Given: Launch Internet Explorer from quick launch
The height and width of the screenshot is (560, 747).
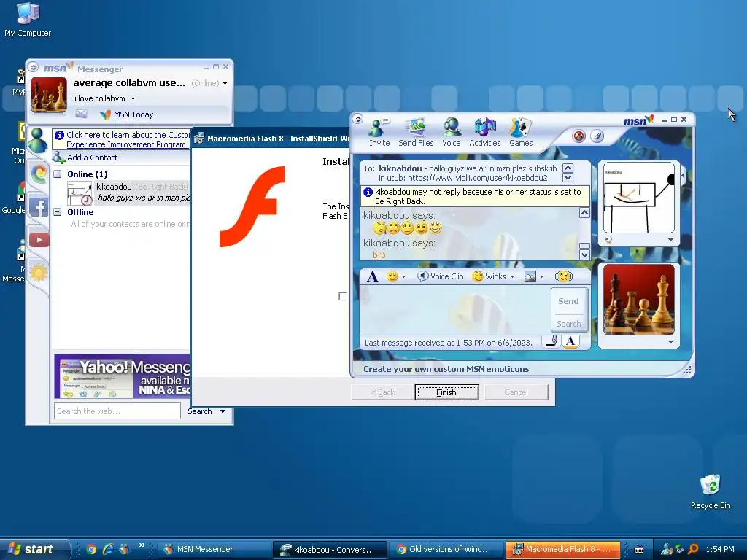Looking at the screenshot, I should point(108,550).
